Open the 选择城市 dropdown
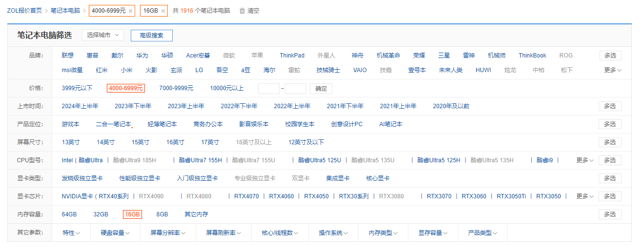 (x=103, y=35)
